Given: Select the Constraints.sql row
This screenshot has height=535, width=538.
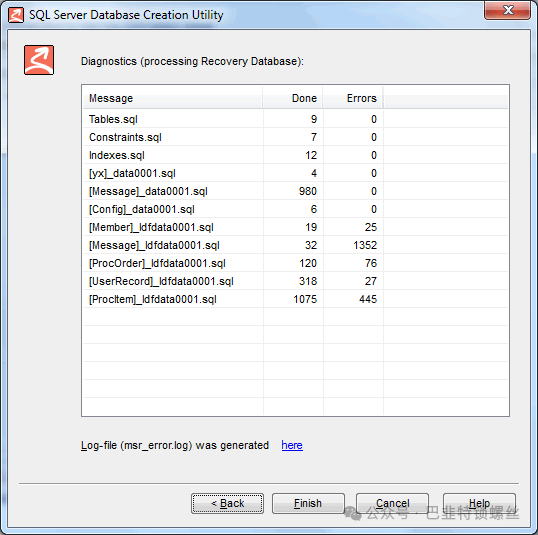Looking at the screenshot, I should (x=295, y=137).
